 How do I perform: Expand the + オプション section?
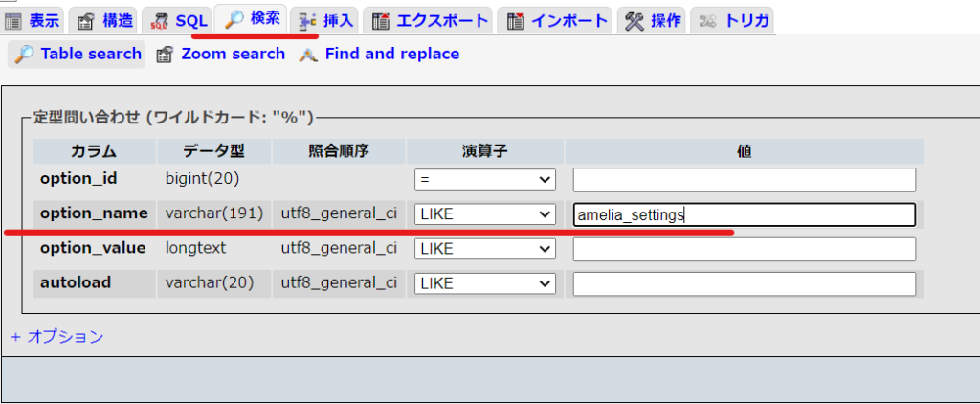[57, 337]
